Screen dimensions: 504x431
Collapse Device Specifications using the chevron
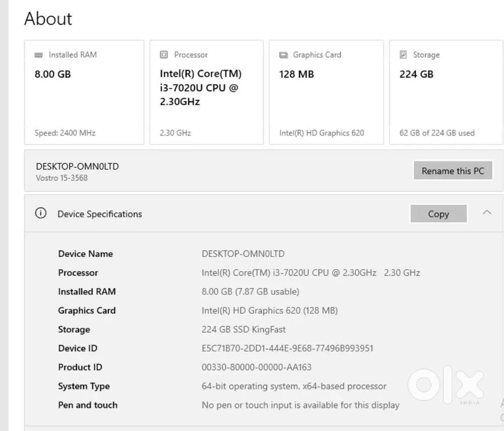point(487,213)
